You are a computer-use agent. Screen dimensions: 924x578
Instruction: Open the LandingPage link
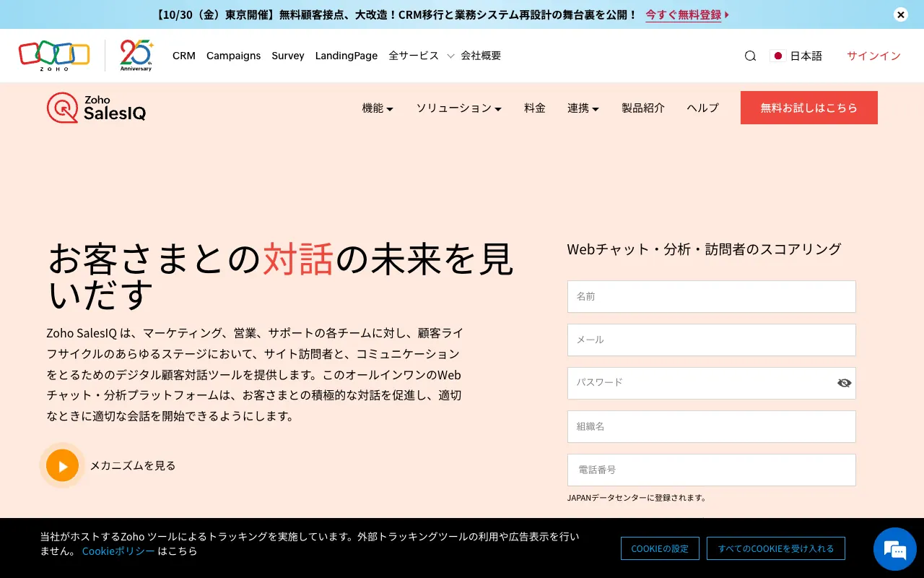coord(346,56)
